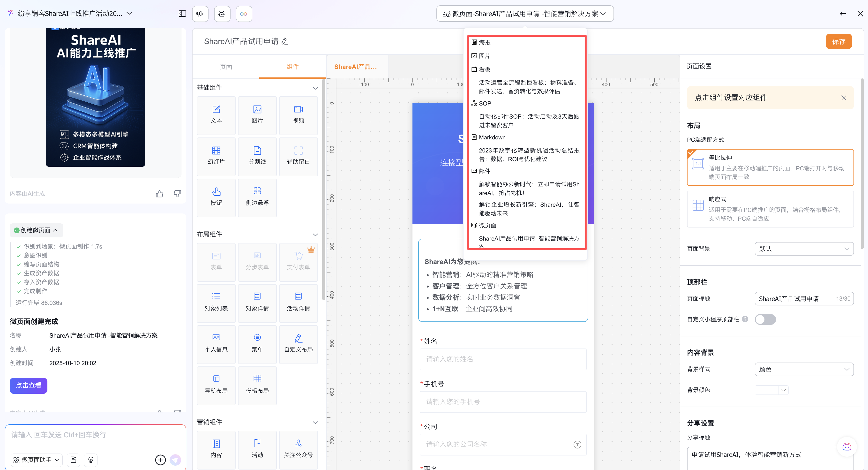Click the plus attachment icon in chat
Image resolution: width=868 pixels, height=470 pixels.
coord(160,460)
